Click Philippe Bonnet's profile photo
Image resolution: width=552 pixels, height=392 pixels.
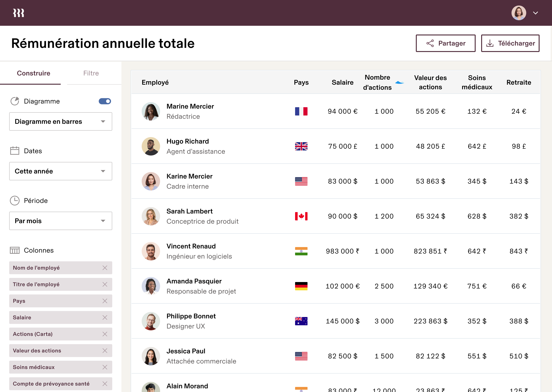pyautogui.click(x=151, y=321)
